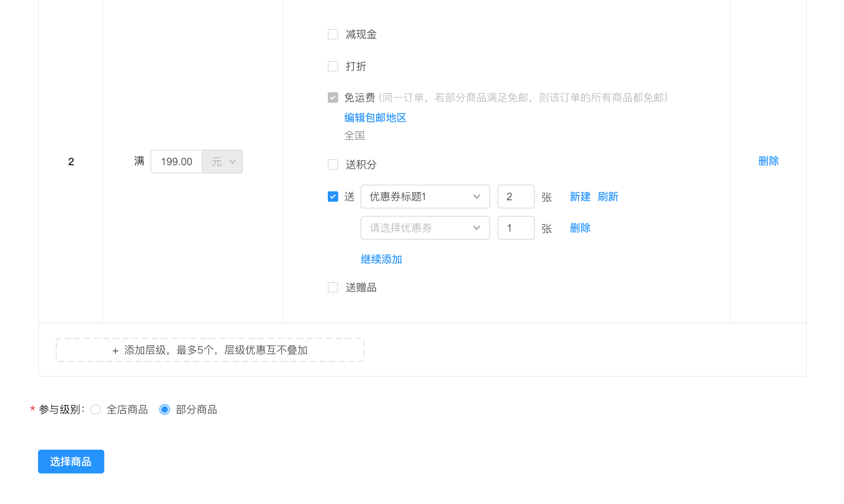Screen dimensions: 844x504
Task: Click 刷新 to refresh the coupon list
Action: (x=608, y=197)
